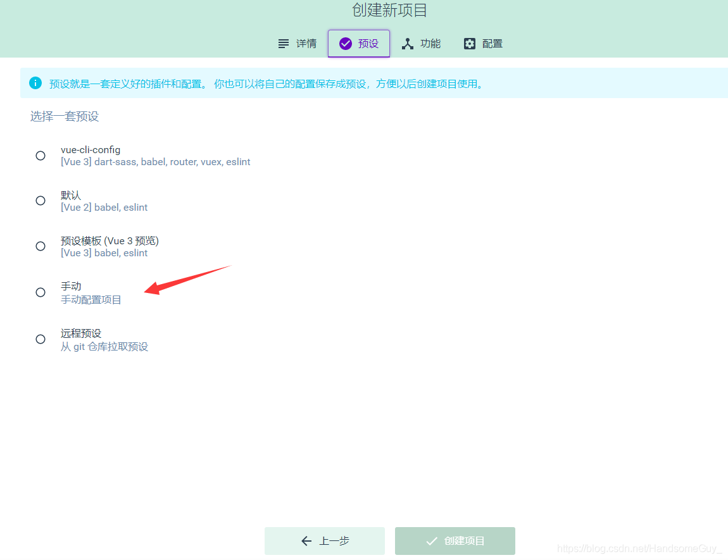Click '[Vue 3] dart-sass, babel, router, vuex, eslint' text
The height and width of the screenshot is (560, 728).
tap(156, 162)
